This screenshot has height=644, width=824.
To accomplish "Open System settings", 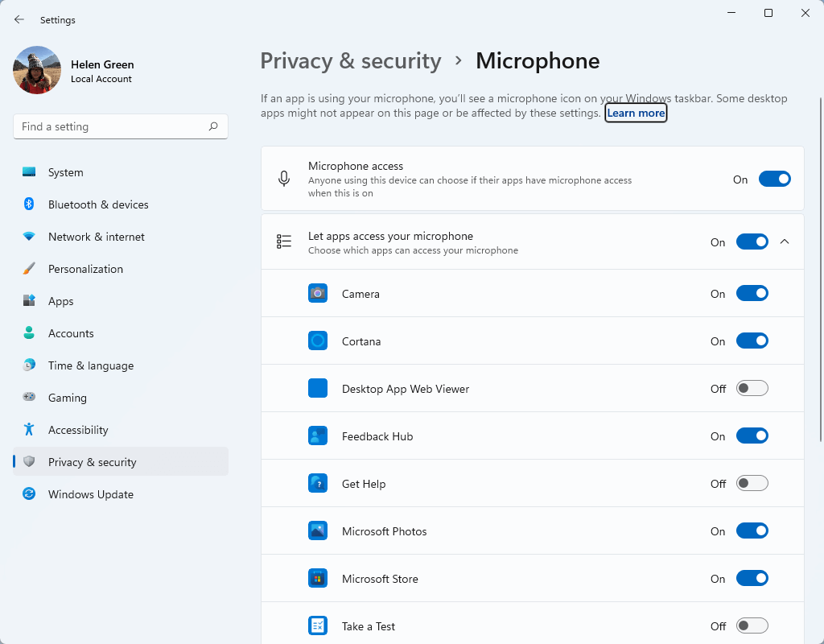I will [121, 172].
